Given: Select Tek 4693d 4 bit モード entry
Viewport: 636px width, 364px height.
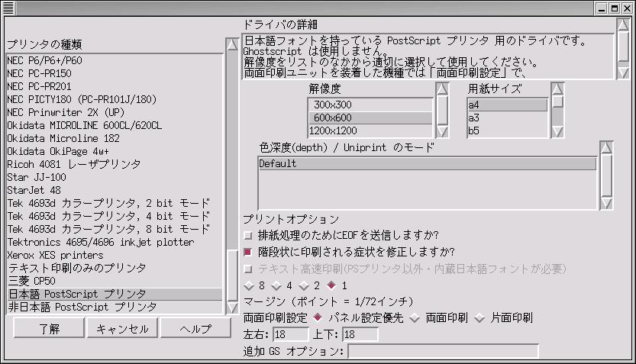Looking at the screenshot, I should click(x=115, y=216).
